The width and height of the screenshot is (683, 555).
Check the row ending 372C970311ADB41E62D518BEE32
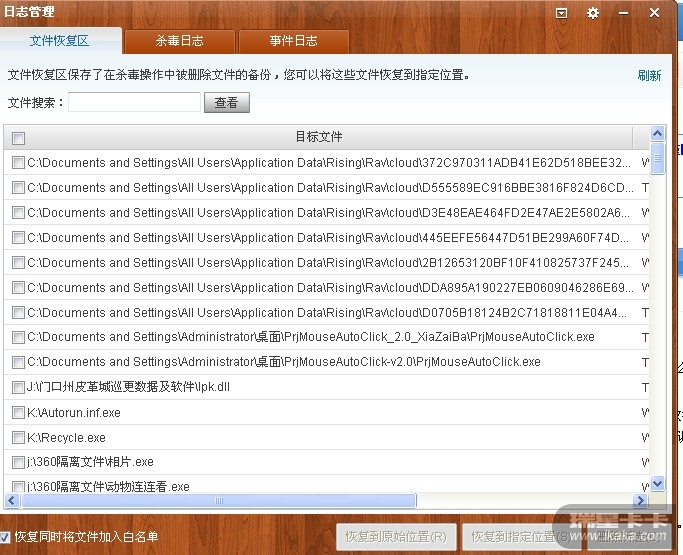[18, 163]
